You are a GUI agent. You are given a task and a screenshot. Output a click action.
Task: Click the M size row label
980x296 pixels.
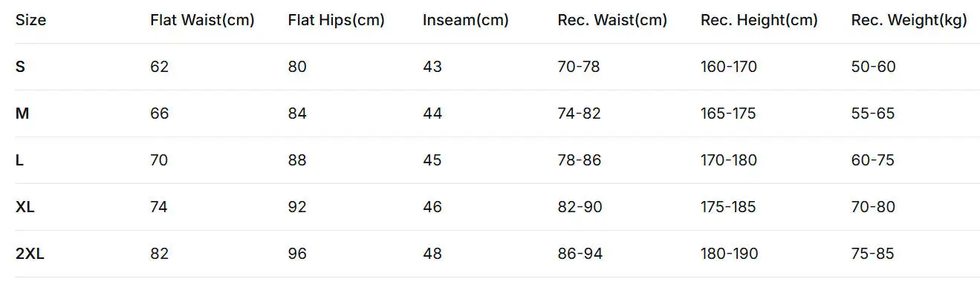[x=22, y=114]
